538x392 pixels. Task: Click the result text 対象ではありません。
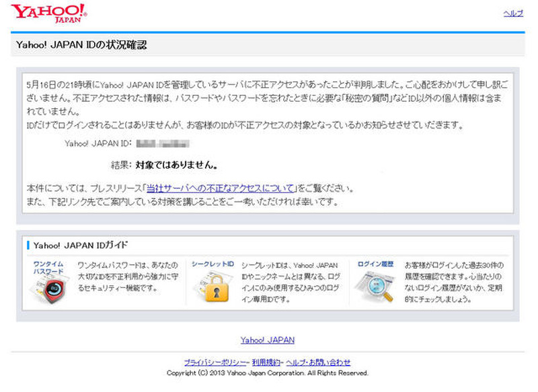176,165
